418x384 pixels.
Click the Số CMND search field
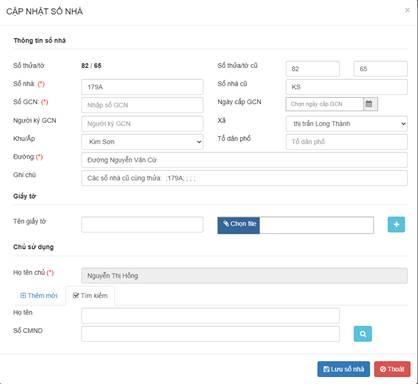coord(210,334)
